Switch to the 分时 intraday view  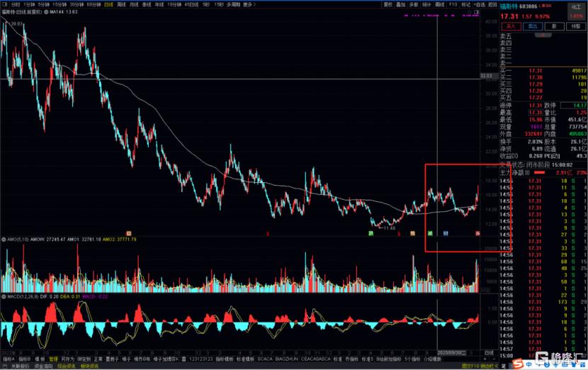tap(16, 4)
